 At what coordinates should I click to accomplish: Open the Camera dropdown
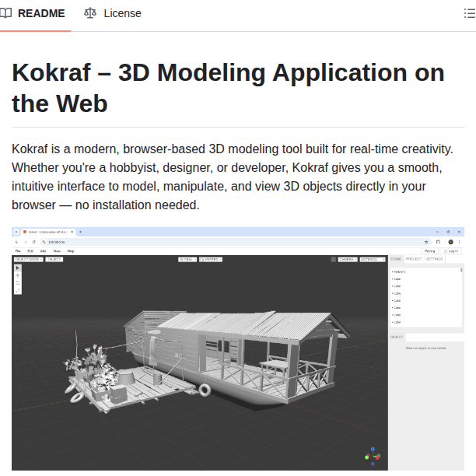348,259
